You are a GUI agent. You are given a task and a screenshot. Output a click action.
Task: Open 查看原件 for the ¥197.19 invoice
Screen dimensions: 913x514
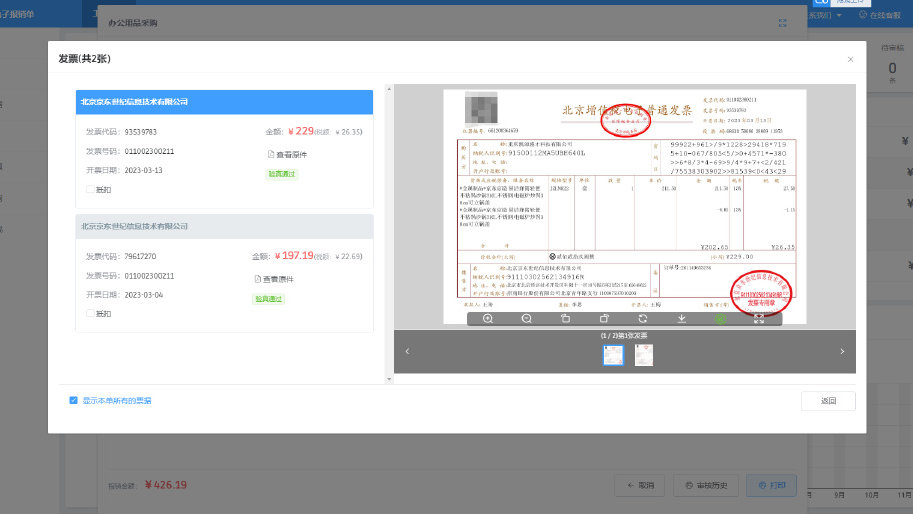tap(274, 279)
